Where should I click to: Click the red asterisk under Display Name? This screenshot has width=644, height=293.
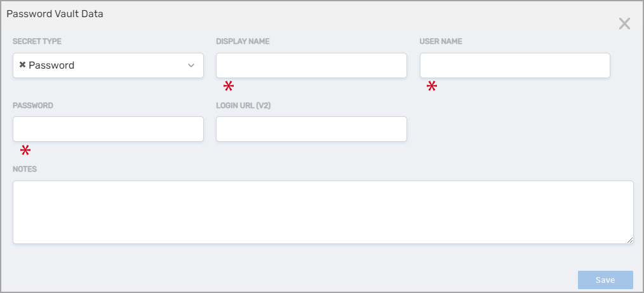[x=229, y=86]
